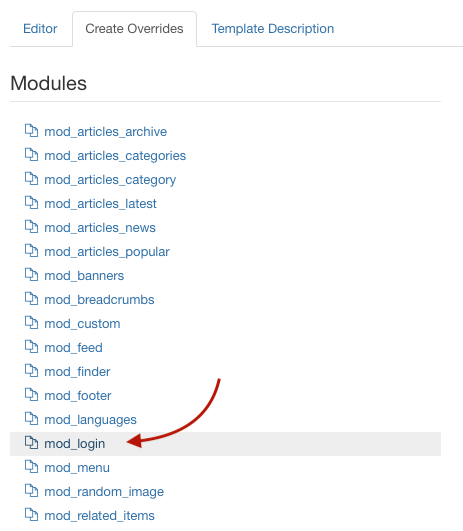Click the copy icon beside mod_breadcrumbs
Image resolution: width=463 pixels, height=531 pixels.
[31, 299]
